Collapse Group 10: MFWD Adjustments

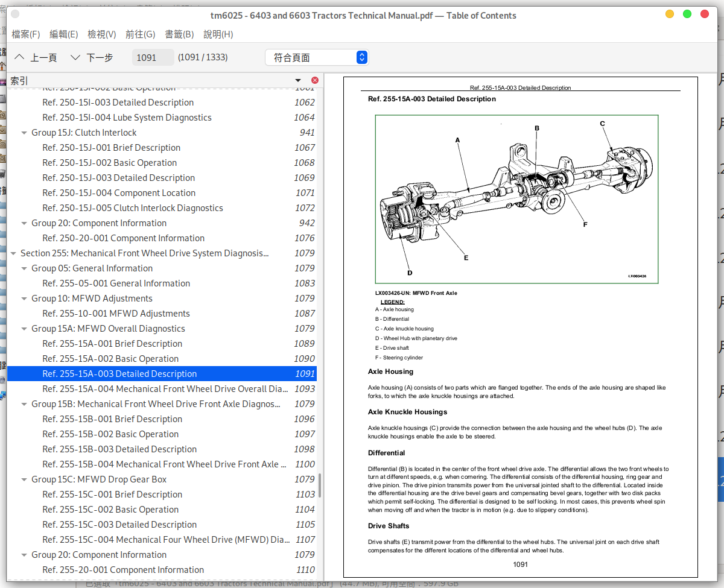pos(24,299)
